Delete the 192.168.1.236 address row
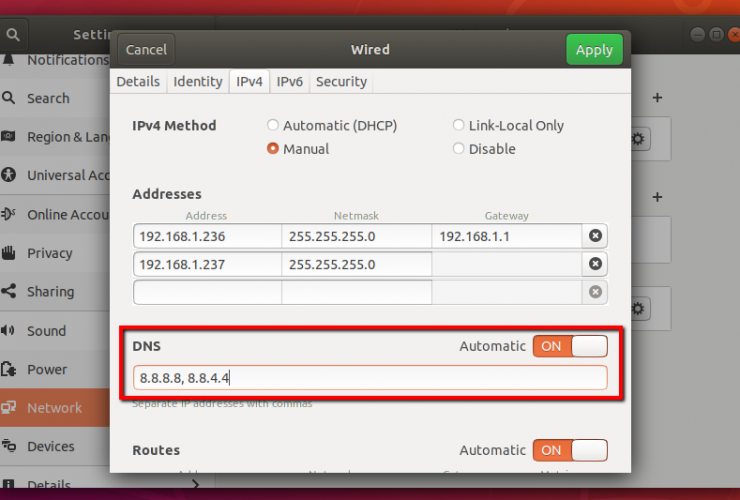740x500 pixels. point(595,236)
